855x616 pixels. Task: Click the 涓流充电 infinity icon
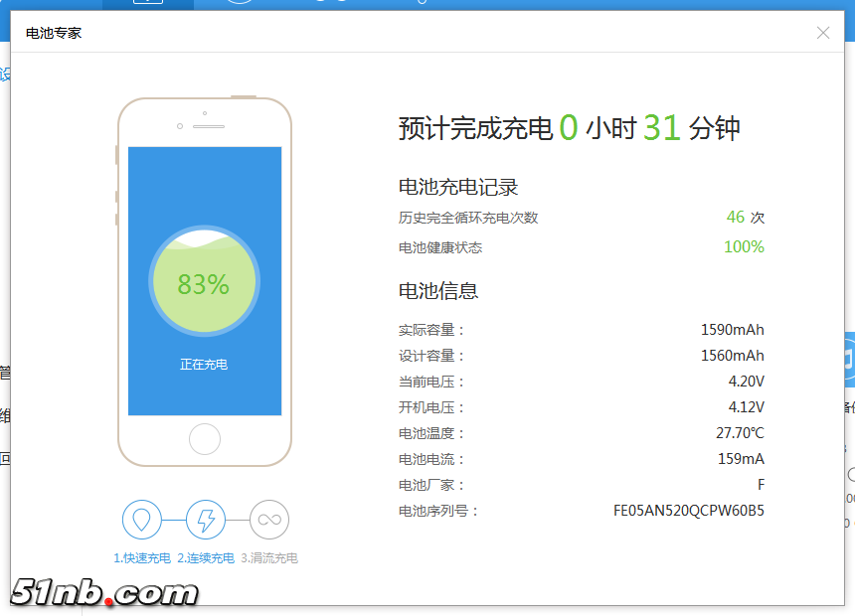tap(269, 520)
